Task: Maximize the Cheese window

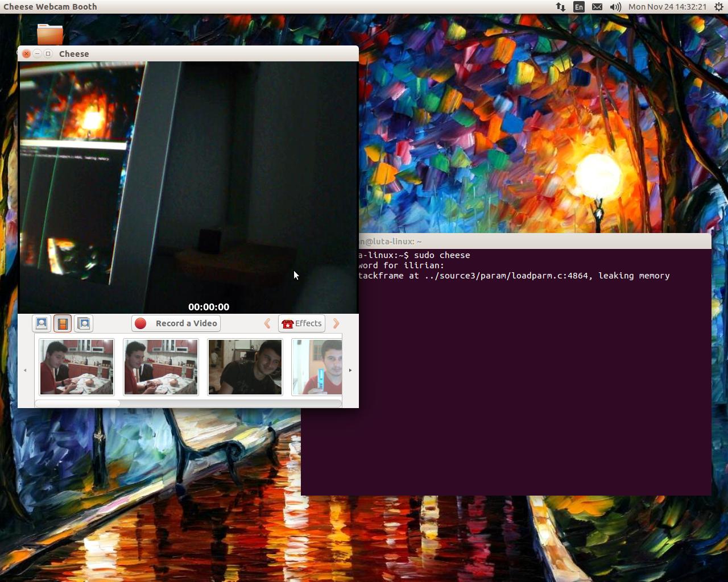Action: [48, 53]
